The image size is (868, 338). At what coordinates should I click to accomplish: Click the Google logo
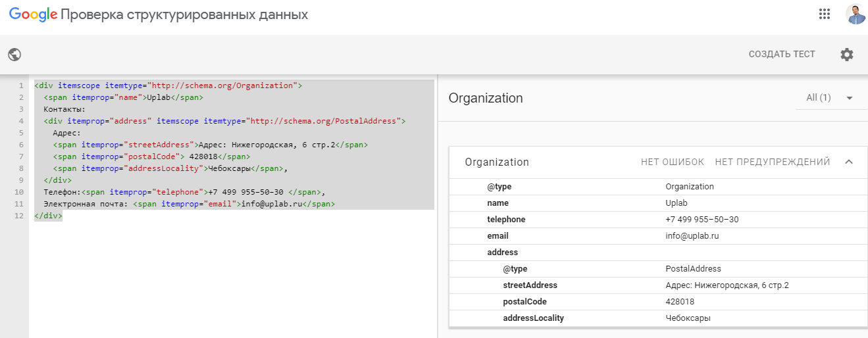(33, 14)
